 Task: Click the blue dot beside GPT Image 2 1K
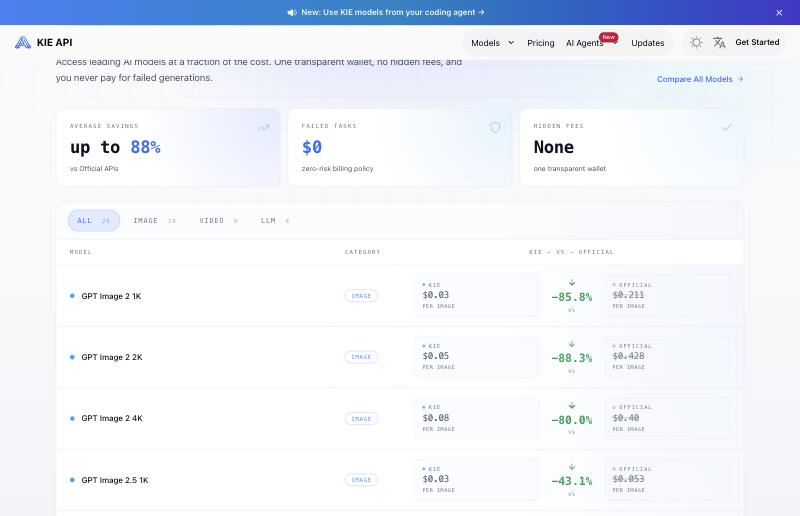(x=72, y=296)
